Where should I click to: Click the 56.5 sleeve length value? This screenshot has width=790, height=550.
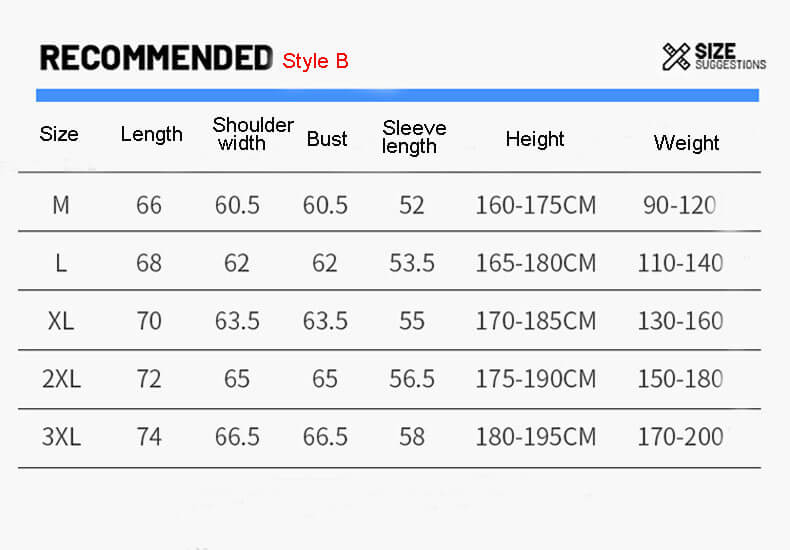point(412,379)
